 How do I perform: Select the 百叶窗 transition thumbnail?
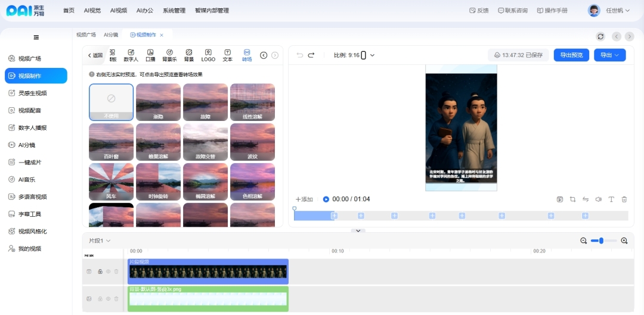pos(111,141)
